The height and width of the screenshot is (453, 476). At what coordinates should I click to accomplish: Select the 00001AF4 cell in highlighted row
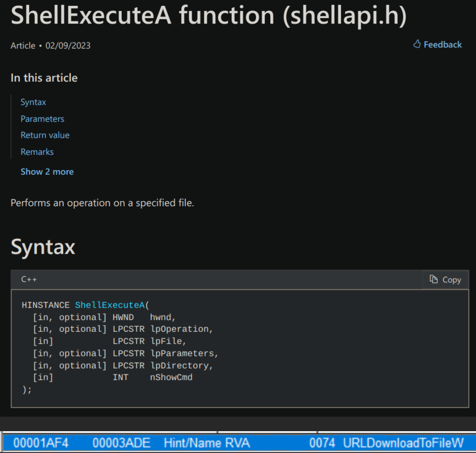(x=41, y=443)
